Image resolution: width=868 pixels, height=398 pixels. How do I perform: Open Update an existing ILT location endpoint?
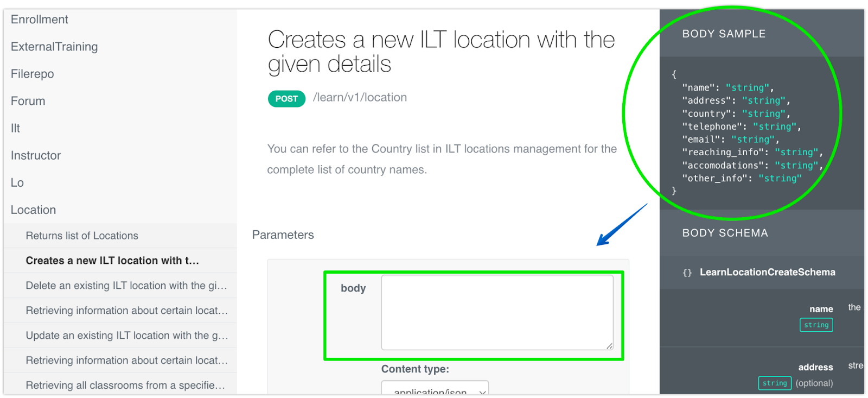(x=126, y=336)
